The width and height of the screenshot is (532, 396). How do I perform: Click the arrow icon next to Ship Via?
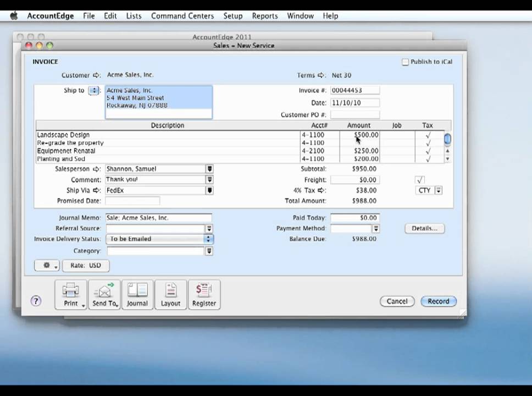(x=96, y=190)
